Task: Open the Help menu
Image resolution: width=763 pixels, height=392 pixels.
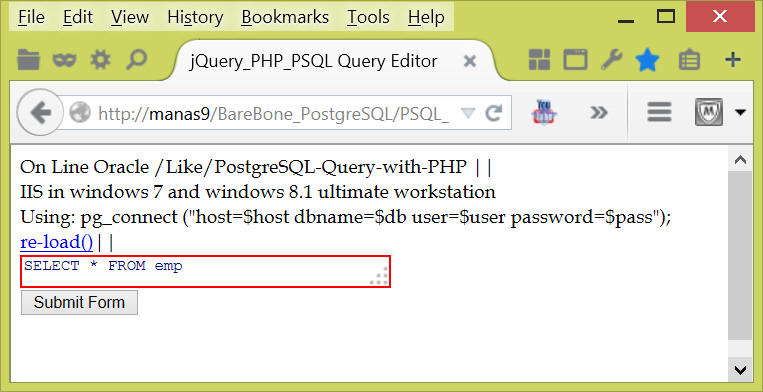Action: point(426,18)
